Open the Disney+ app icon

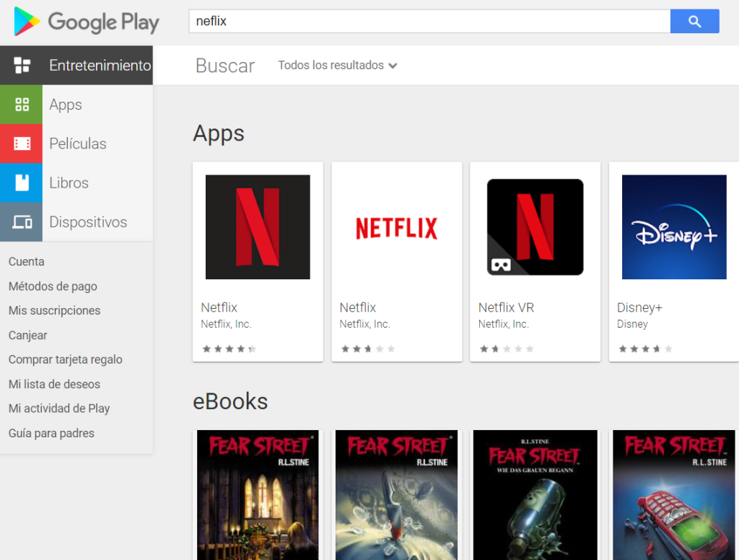(x=673, y=226)
